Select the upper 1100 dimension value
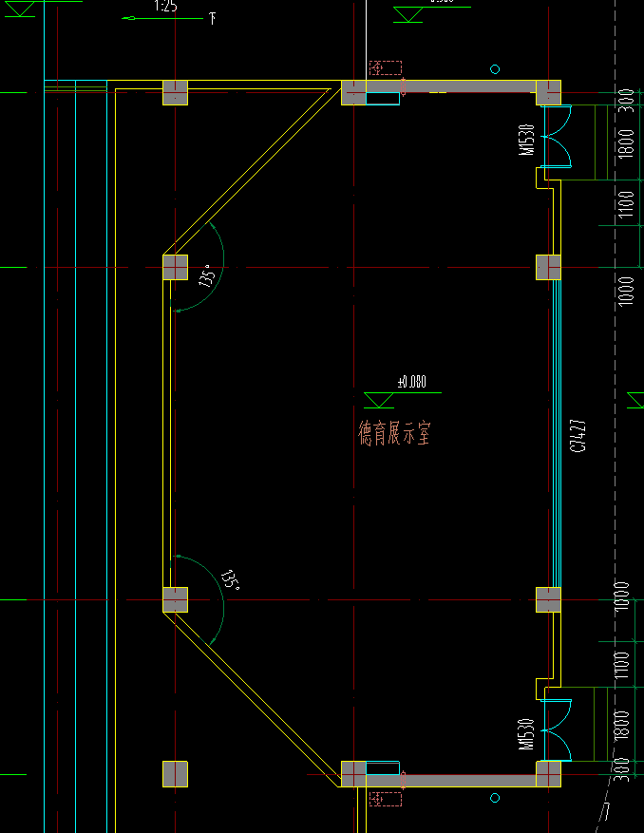Screen dimensions: 644x833 [627, 203]
